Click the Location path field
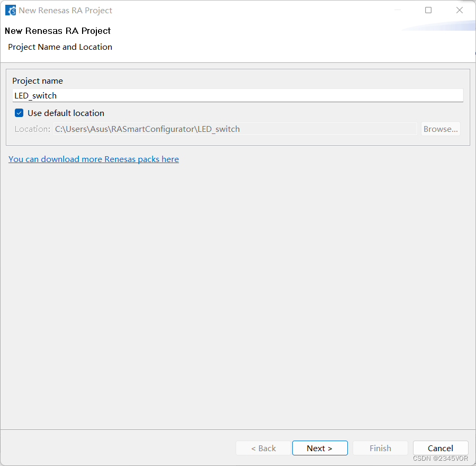This screenshot has height=466, width=476. pyautogui.click(x=235, y=129)
